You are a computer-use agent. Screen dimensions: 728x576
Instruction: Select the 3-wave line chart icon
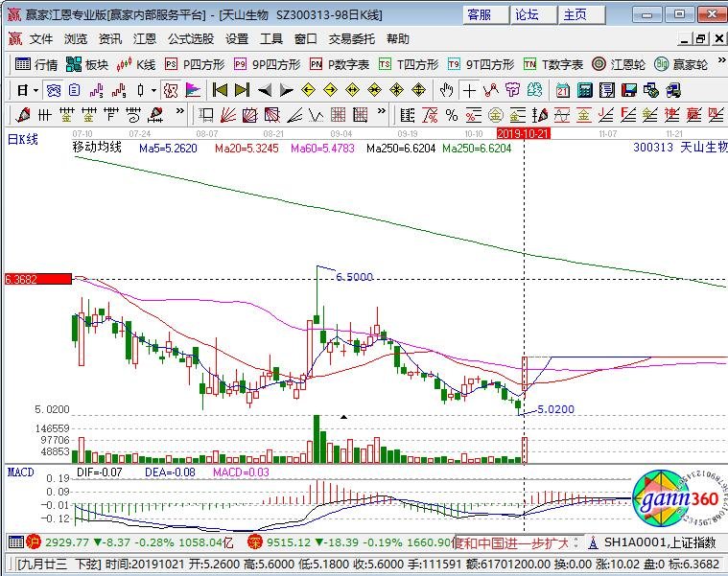(96, 90)
